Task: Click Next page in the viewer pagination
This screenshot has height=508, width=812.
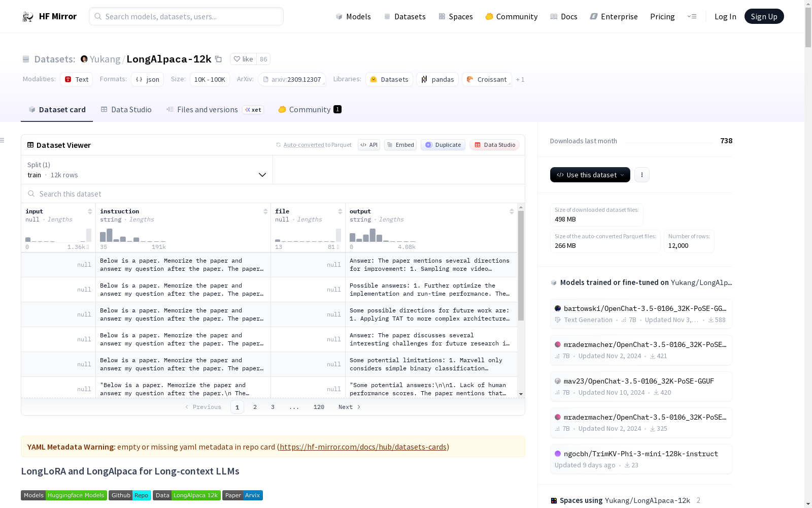Action: coord(350,407)
